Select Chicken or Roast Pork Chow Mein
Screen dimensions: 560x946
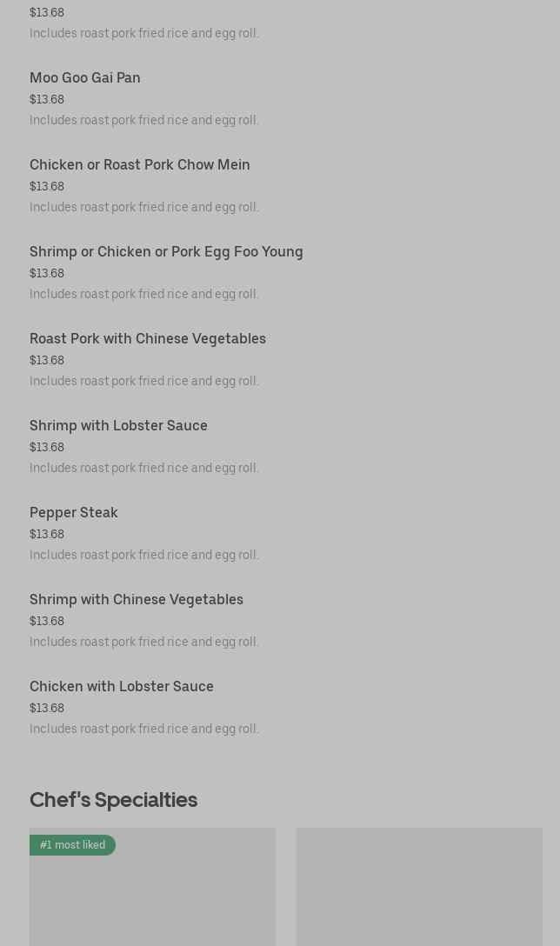140,165
